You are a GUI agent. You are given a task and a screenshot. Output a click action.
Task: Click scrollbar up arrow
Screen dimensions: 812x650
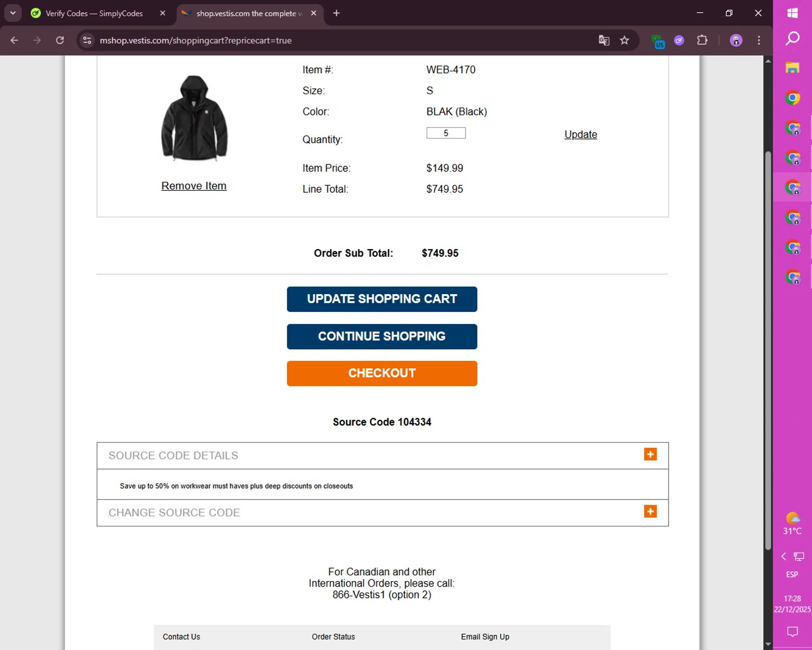pos(768,61)
